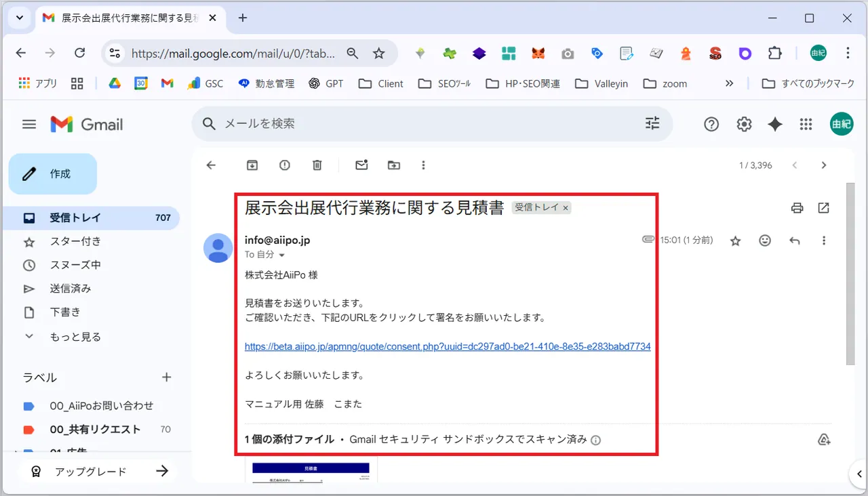Open the search options filter icon
Screen dimensions: 868x496
click(x=652, y=124)
